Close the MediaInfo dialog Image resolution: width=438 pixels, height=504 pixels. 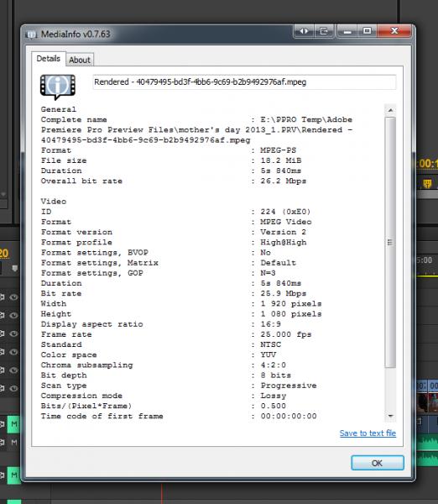pos(394,31)
